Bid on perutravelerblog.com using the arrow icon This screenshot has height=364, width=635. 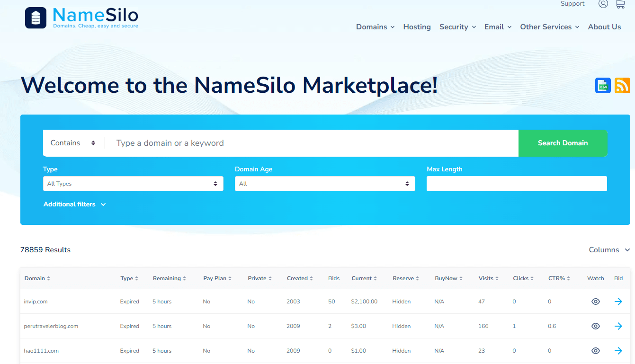pos(618,326)
